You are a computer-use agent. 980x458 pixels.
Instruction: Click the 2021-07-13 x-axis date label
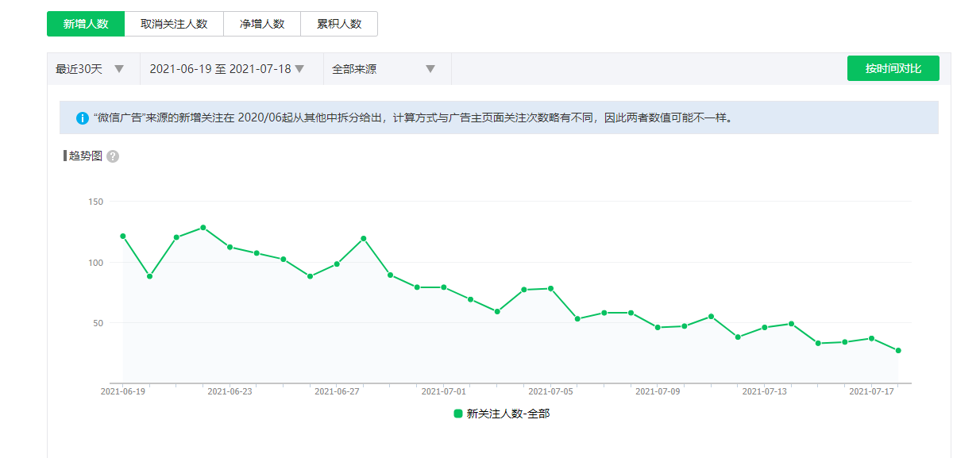[x=764, y=391]
